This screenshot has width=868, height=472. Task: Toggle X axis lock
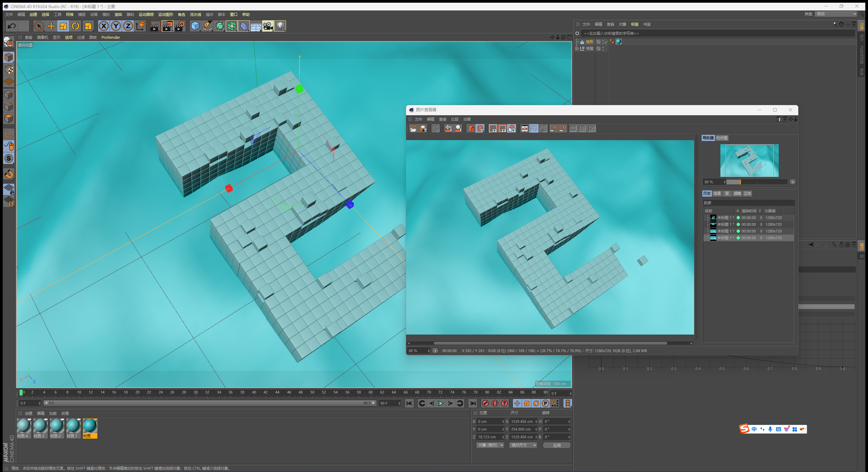tap(104, 26)
